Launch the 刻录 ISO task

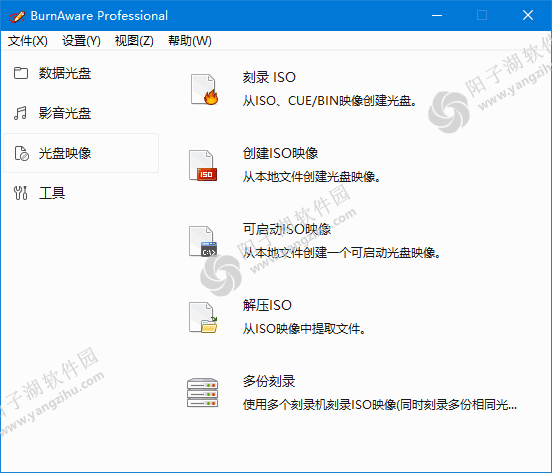pyautogui.click(x=269, y=77)
